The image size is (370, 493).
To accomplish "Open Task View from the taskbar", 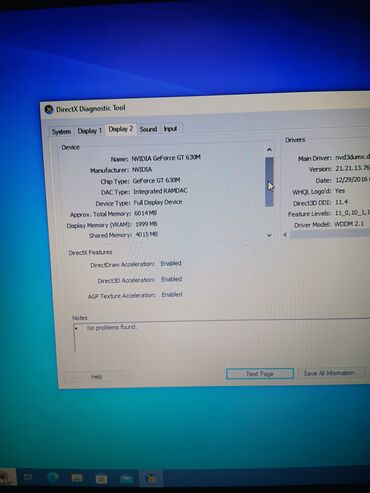I will pyautogui.click(x=28, y=477).
